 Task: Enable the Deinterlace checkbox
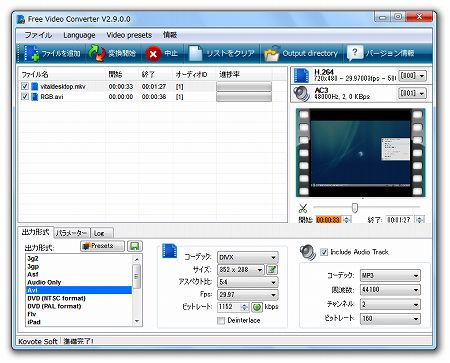(x=221, y=321)
